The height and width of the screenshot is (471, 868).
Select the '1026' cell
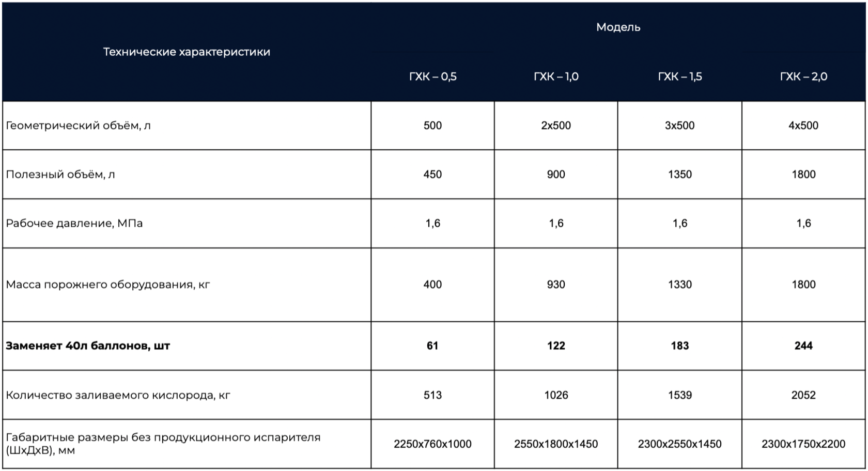tap(556, 396)
